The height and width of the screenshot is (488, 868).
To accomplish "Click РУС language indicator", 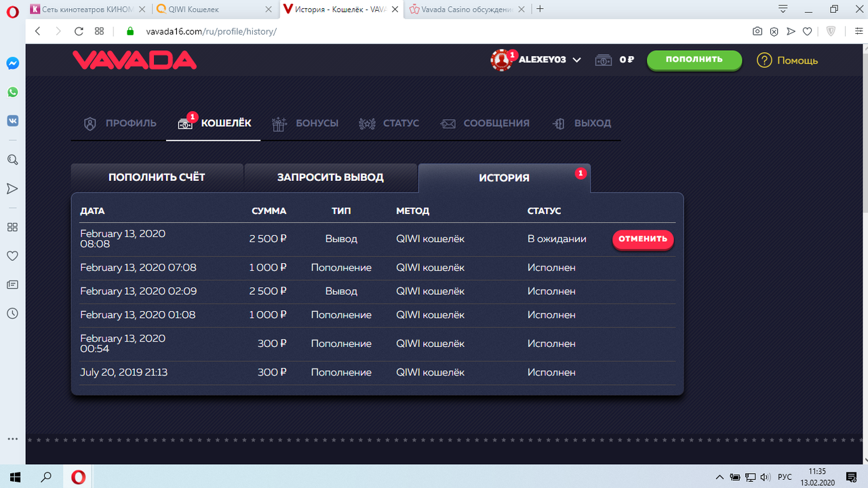I will (x=785, y=477).
